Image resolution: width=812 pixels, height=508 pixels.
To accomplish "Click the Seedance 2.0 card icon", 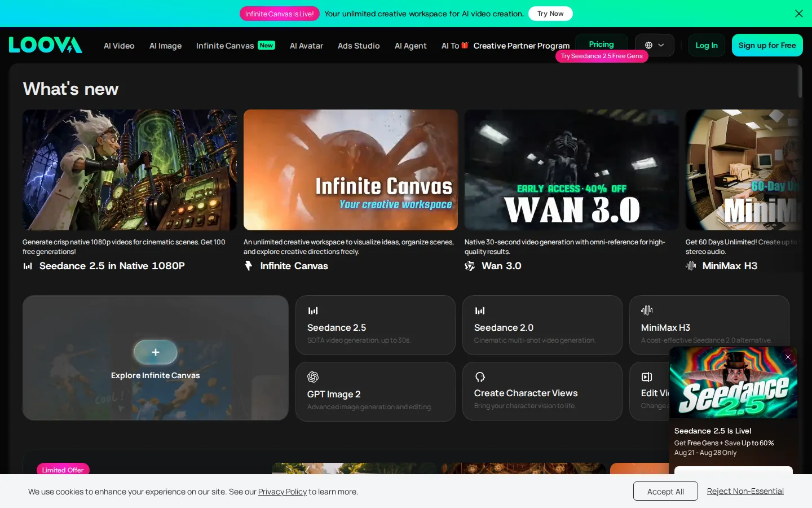I will point(480,310).
